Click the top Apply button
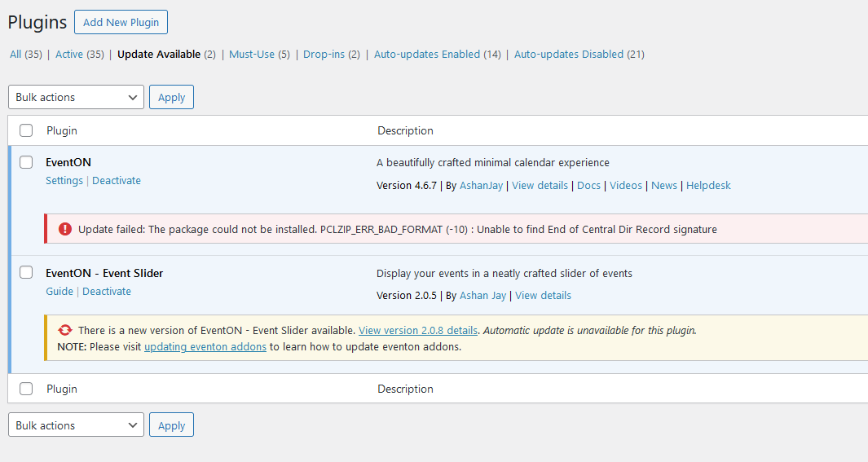This screenshot has width=868, height=462. pyautogui.click(x=172, y=97)
